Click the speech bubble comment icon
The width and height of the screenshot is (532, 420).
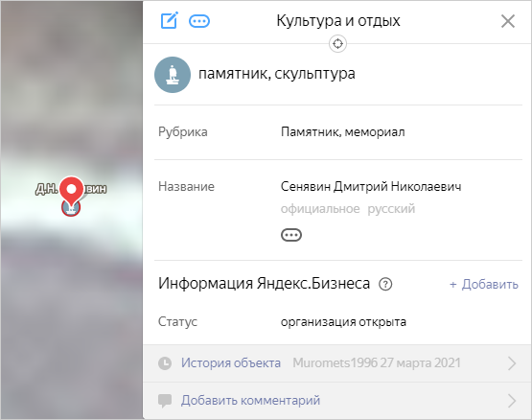click(165, 401)
